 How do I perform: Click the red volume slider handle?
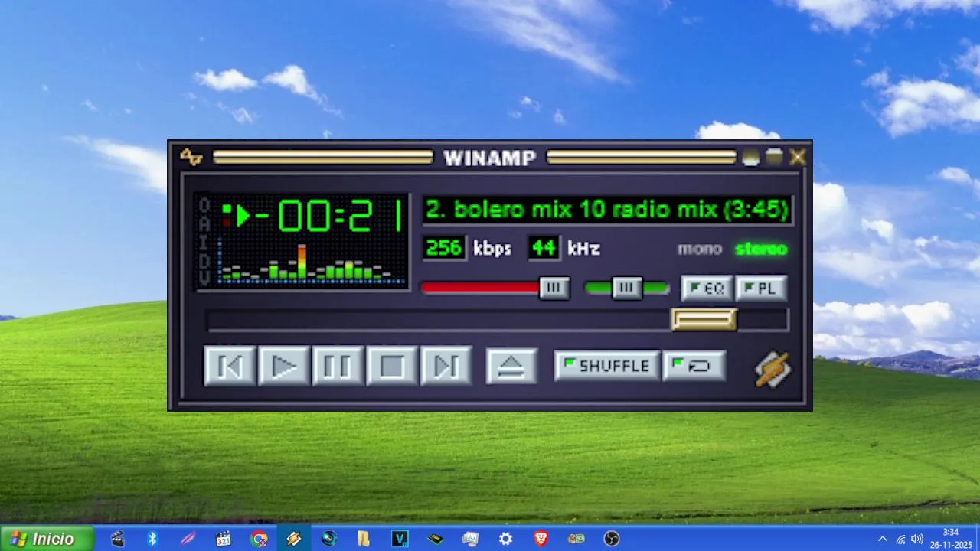coord(554,288)
